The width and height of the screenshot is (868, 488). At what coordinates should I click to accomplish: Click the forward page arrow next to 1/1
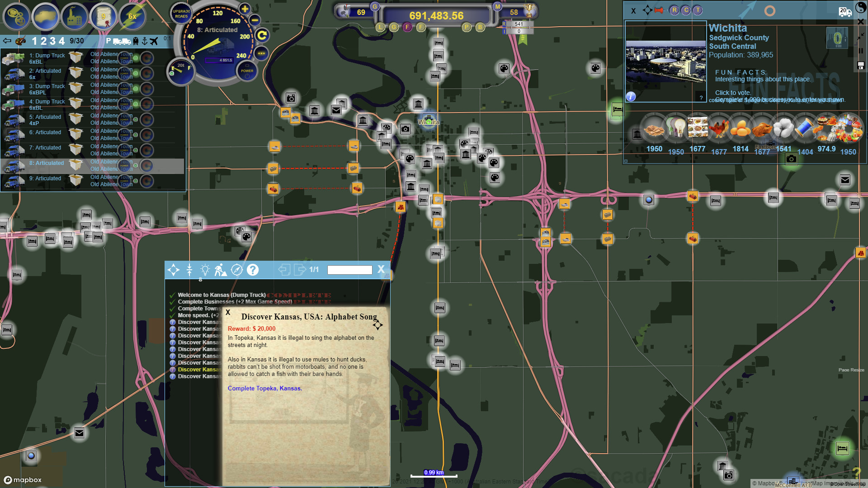pos(301,270)
